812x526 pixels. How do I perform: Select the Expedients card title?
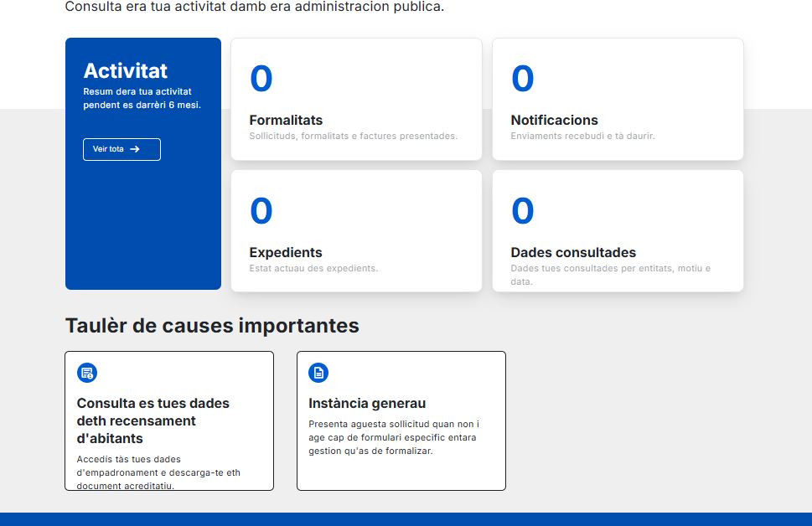[x=286, y=252]
